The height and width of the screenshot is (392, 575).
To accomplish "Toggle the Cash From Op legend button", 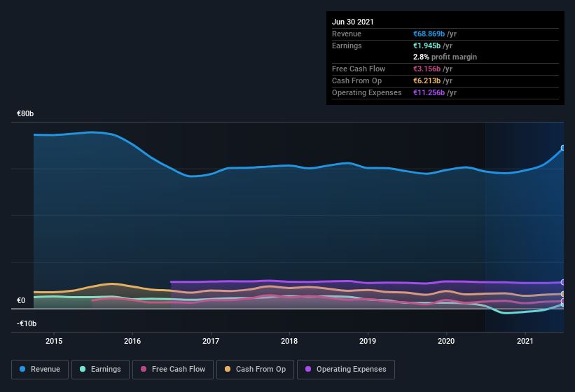I will point(255,370).
